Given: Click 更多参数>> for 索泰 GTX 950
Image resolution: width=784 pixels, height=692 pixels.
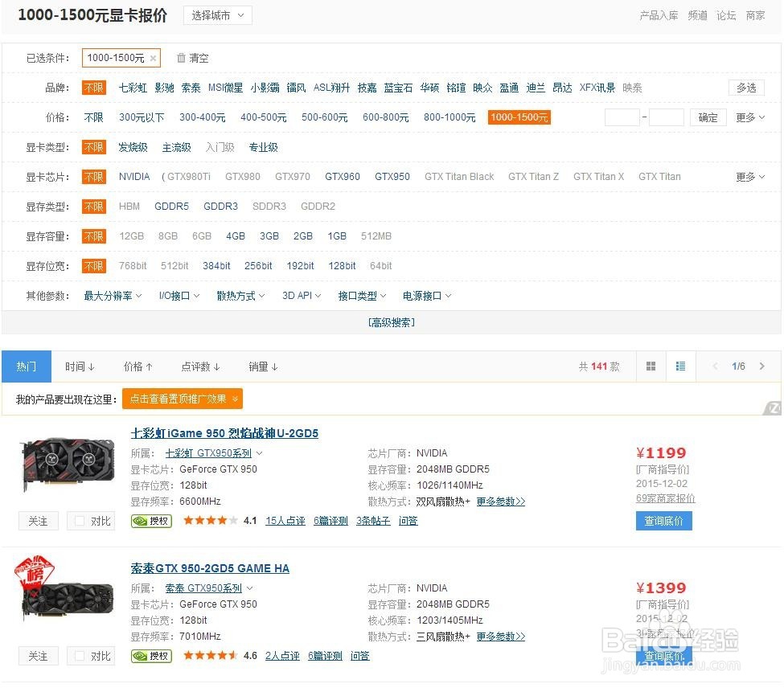Looking at the screenshot, I should click(500, 637).
